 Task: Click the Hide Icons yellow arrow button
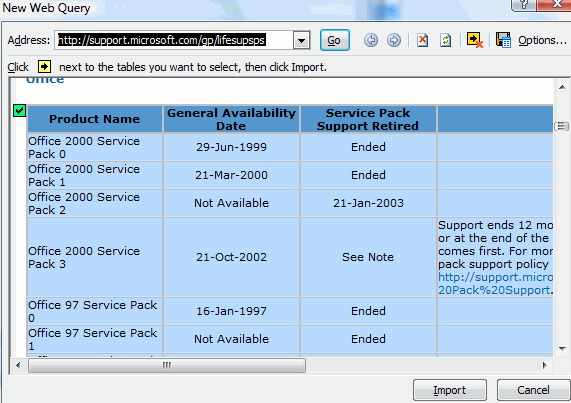(474, 40)
